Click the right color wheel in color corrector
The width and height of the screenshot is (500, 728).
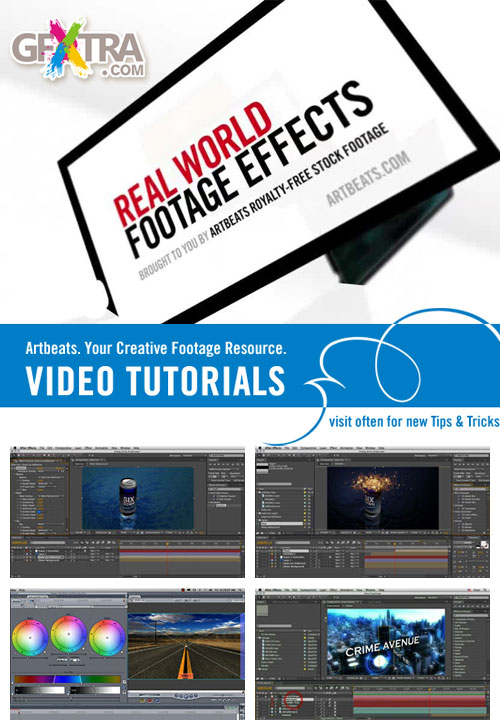click(x=107, y=637)
